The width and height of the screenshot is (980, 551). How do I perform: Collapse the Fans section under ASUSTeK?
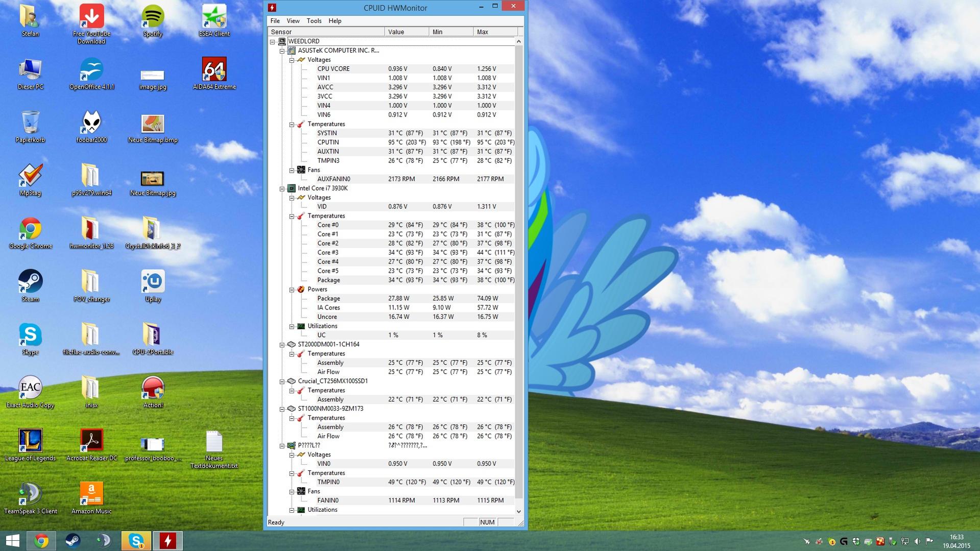[x=292, y=170]
